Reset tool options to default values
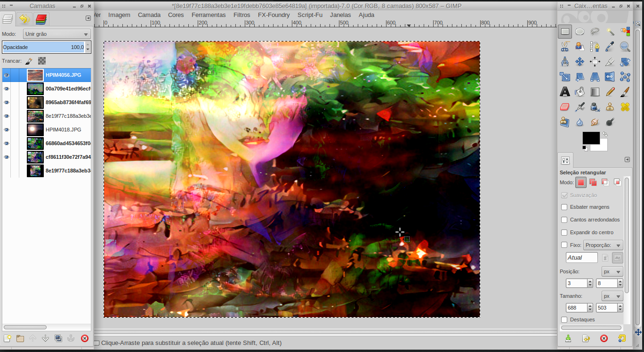The image size is (644, 352). 621,338
